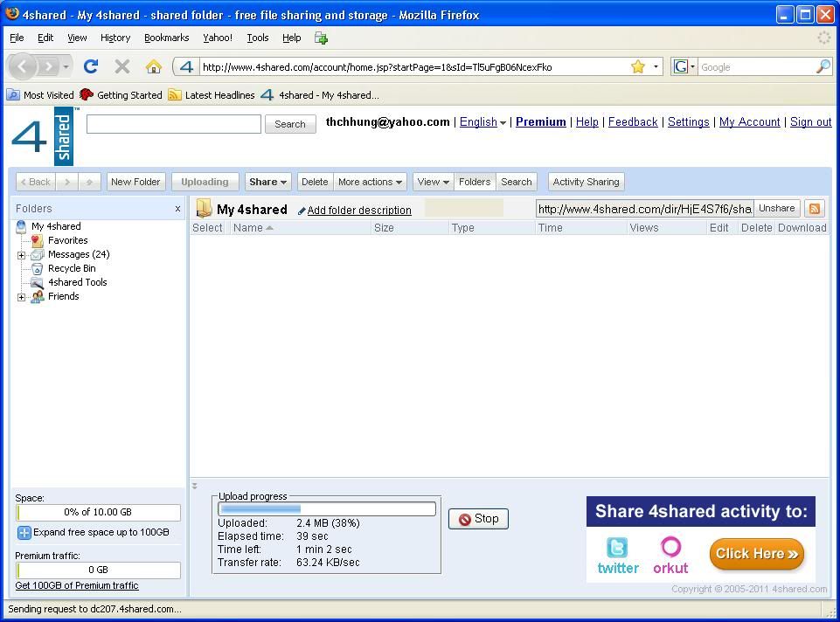
Task: Open the 4shared logo
Action: pos(45,136)
